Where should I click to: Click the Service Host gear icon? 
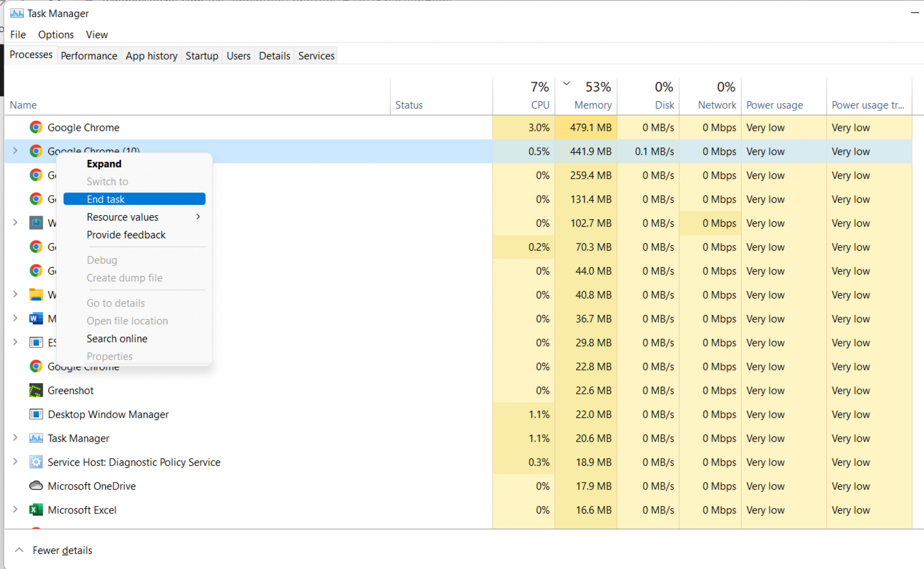point(36,462)
